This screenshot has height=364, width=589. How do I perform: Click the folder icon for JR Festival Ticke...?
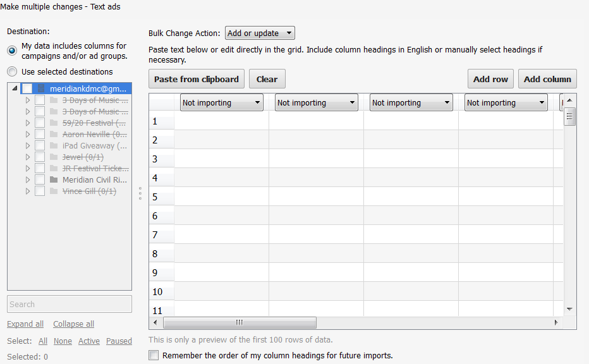tap(54, 168)
